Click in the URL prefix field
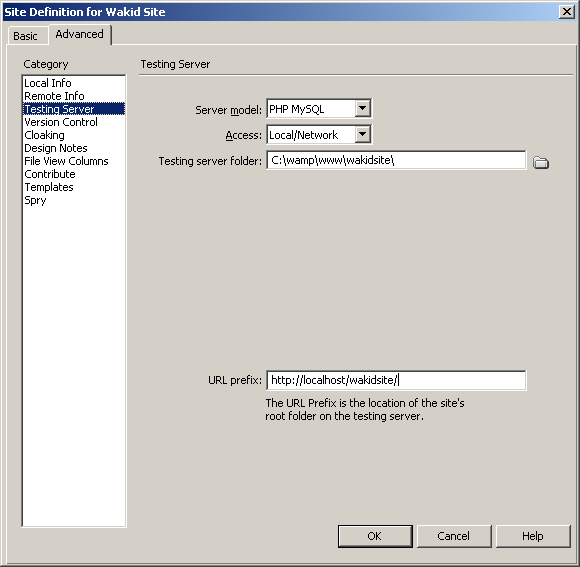 (x=396, y=380)
